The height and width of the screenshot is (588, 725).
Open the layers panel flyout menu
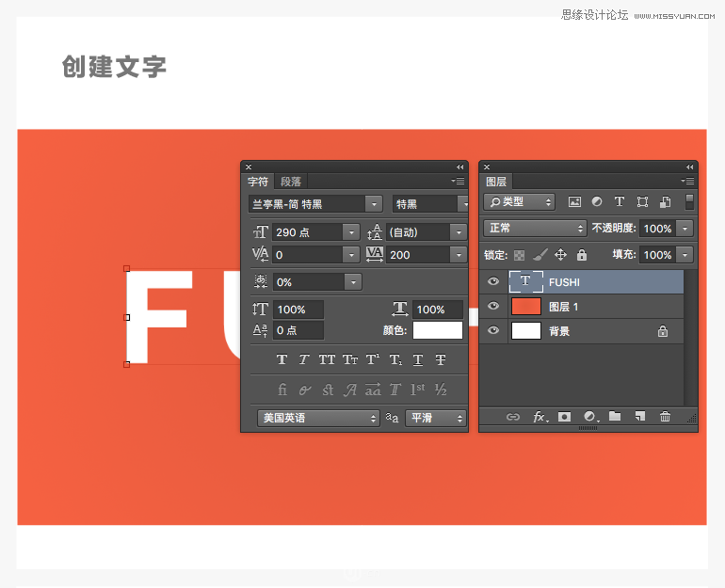click(x=687, y=181)
